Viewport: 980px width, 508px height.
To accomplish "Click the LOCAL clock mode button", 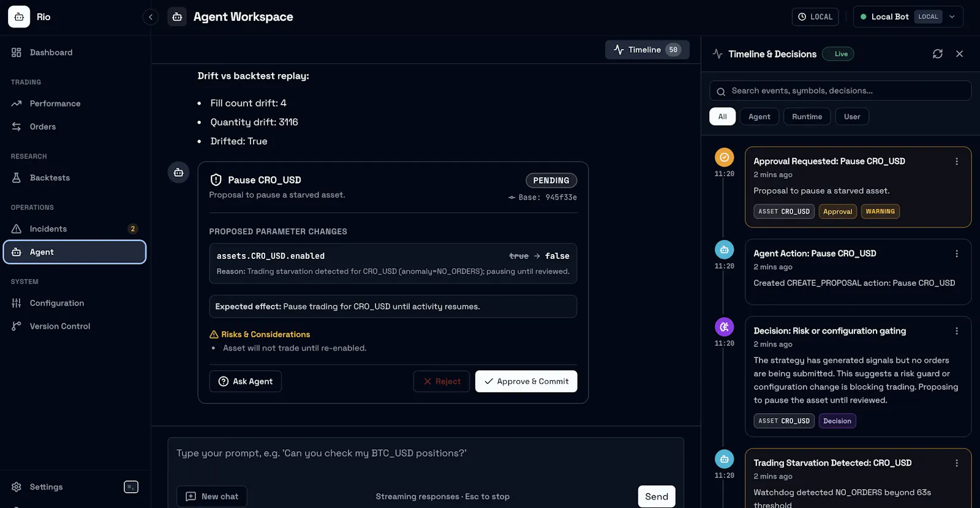I will click(x=815, y=17).
